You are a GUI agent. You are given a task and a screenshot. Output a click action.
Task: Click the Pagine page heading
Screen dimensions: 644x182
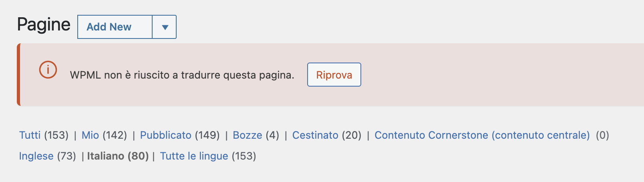(44, 25)
